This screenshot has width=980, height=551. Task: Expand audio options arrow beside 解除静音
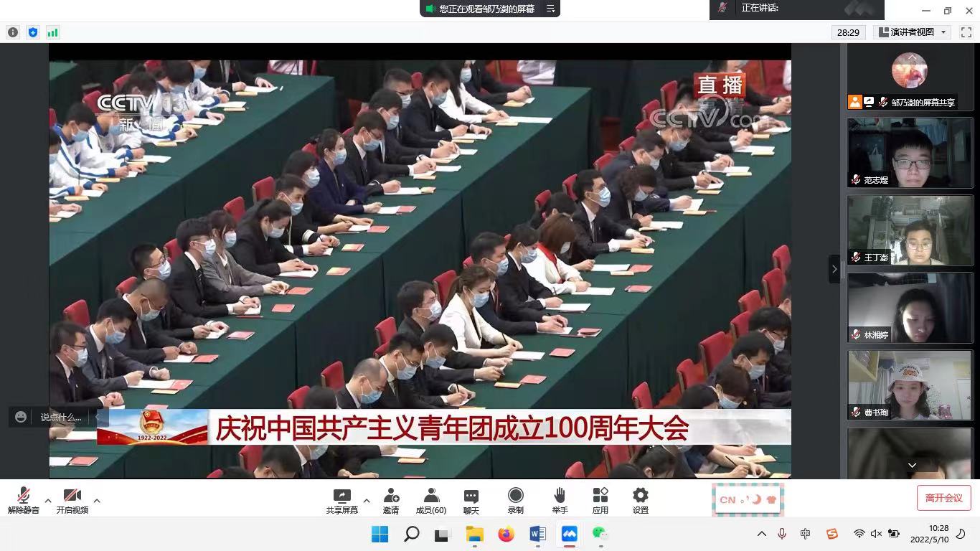click(48, 501)
